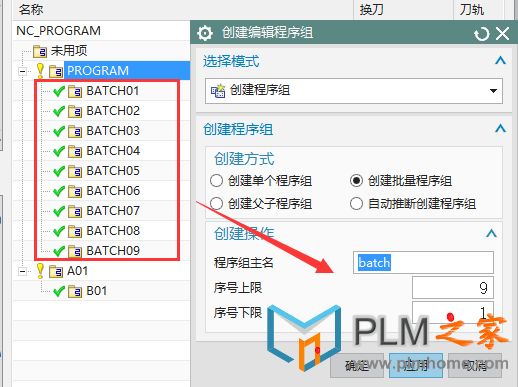Screen dimensions: 518x387
Task: Click the 序号上限 field with value 9
Action: (453, 287)
